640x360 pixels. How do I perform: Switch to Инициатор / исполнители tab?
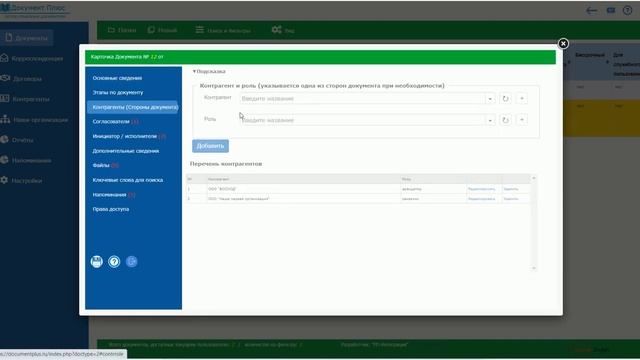pyautogui.click(x=129, y=136)
